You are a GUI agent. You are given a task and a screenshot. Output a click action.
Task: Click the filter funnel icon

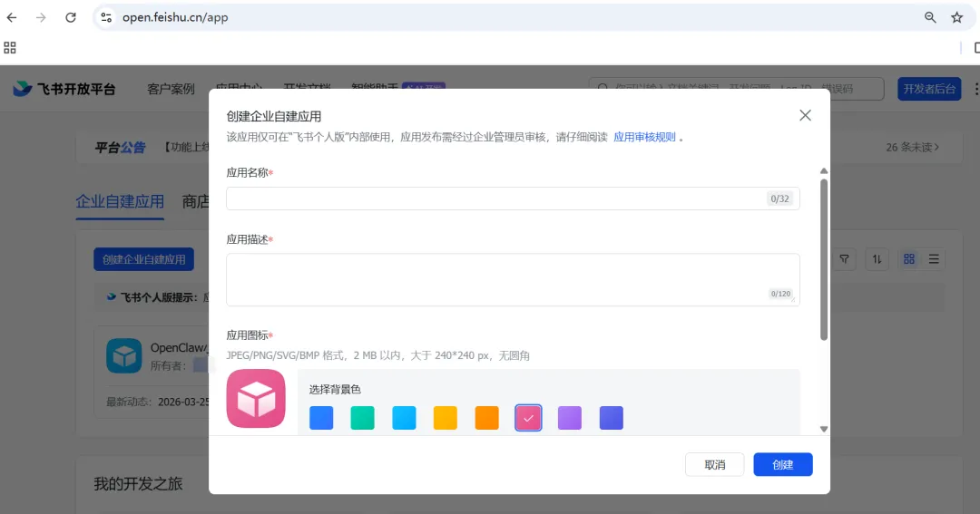coord(845,258)
